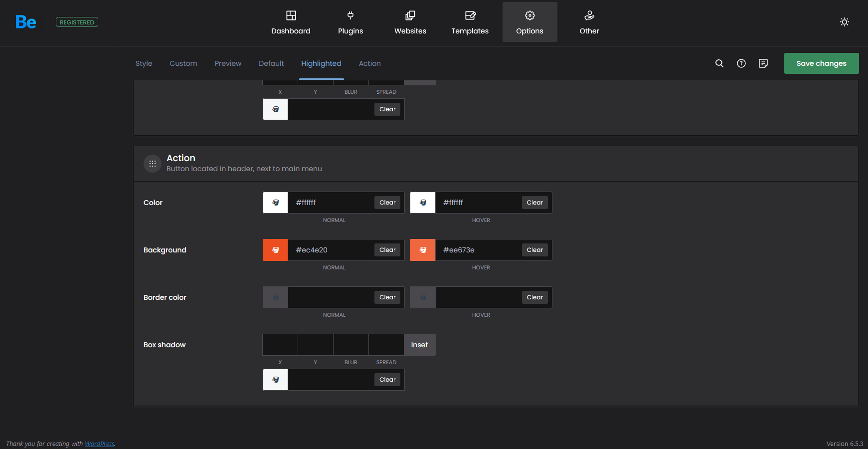Click the Be logo
This screenshot has width=868, height=449.
pos(25,22)
